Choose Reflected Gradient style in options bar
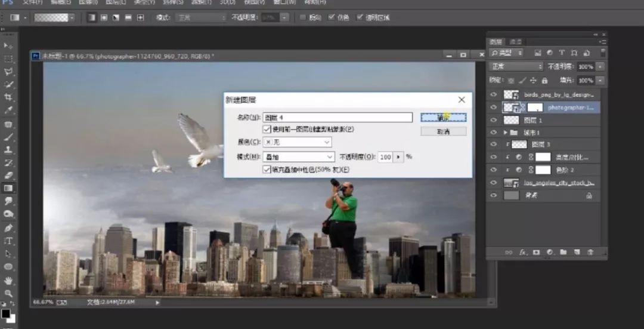The width and height of the screenshot is (644, 329). coord(128,18)
